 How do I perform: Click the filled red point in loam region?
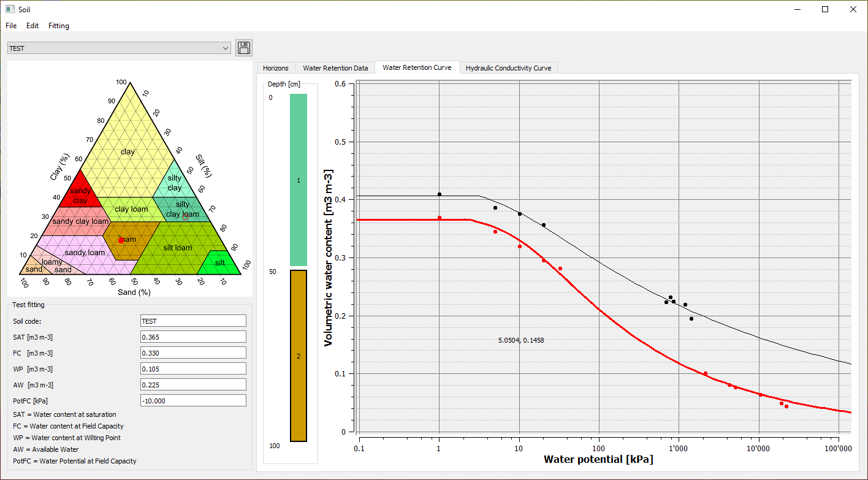tap(121, 240)
